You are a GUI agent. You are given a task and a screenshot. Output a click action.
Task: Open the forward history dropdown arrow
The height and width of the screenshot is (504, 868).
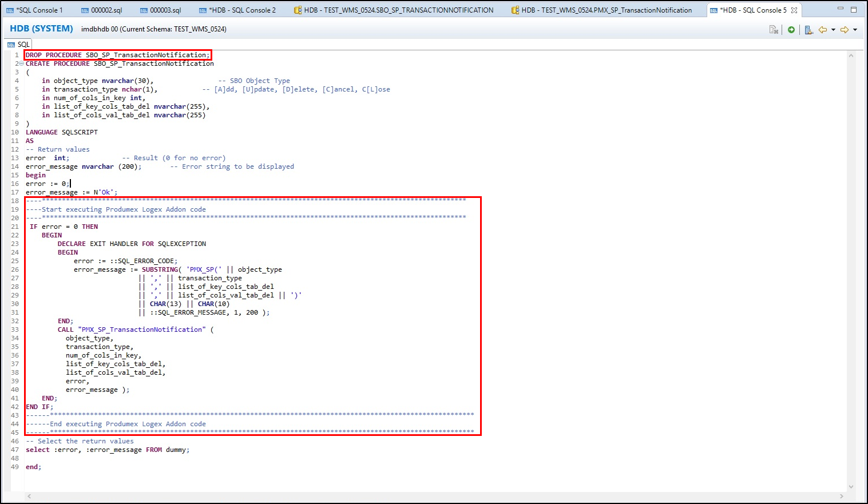[855, 30]
